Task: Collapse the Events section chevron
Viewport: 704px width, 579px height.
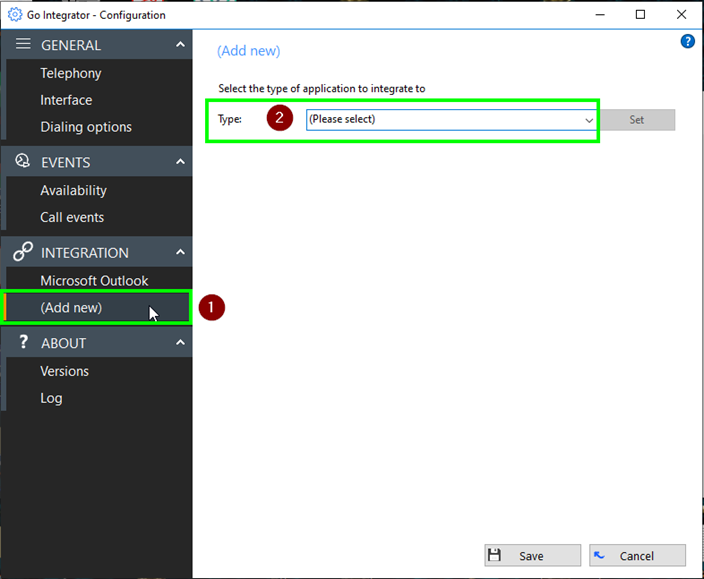Action: coord(180,162)
